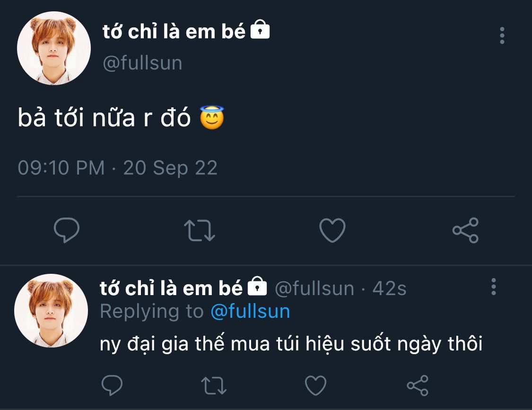Open the main tweet author's profile picture
532x410 pixels.
(54, 48)
